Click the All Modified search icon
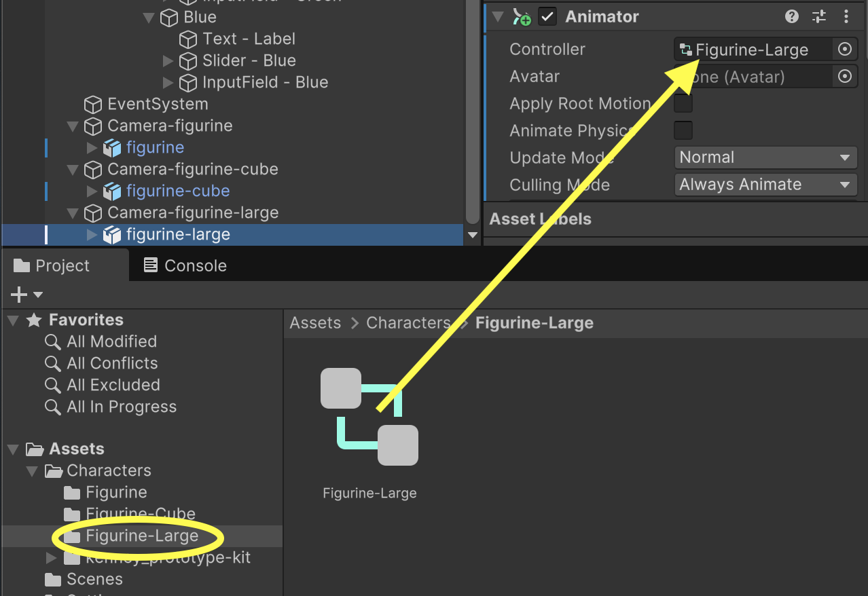The image size is (868, 596). tap(52, 341)
